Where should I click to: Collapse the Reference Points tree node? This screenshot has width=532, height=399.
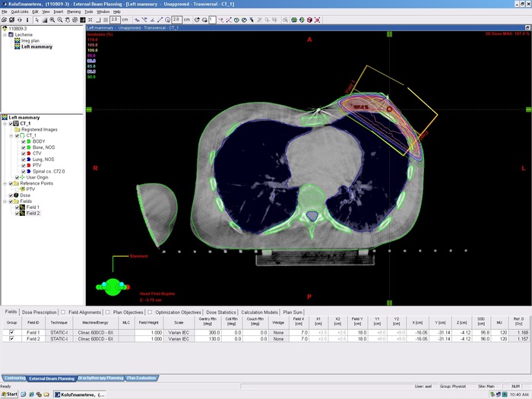(5, 183)
